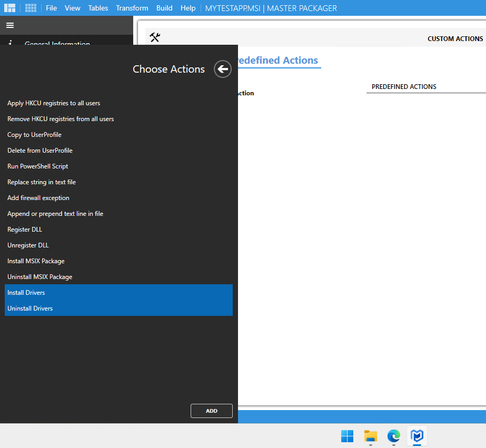486x448 pixels.
Task: Select Replace string in text file
Action: pyautogui.click(x=118, y=182)
